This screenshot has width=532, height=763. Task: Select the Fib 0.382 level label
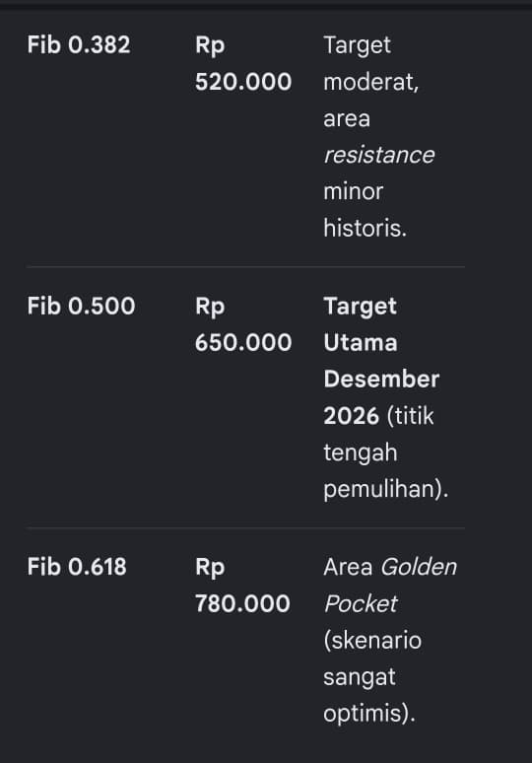tap(79, 44)
